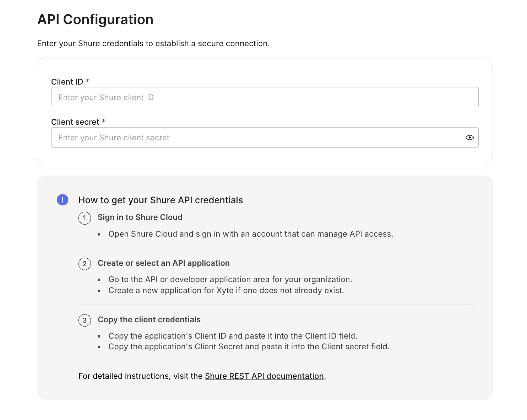The image size is (527, 420).
Task: Click bullet about pasting into Client ID field
Action: point(233,336)
